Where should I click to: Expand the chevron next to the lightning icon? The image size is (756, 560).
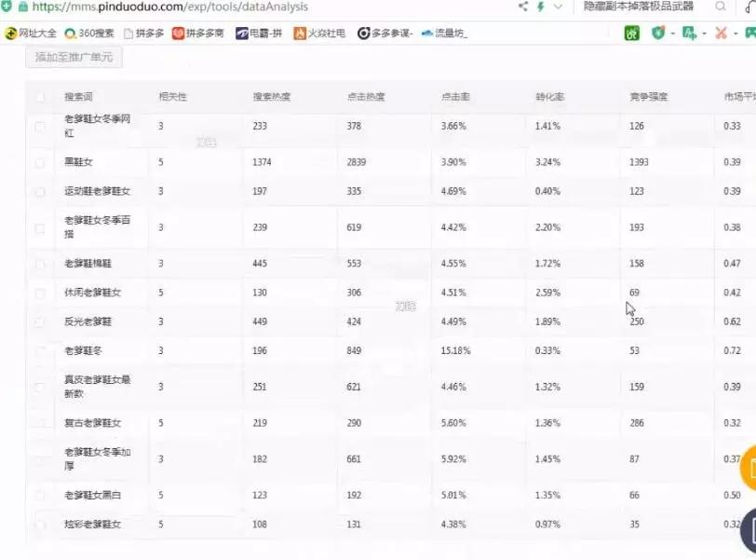click(x=558, y=7)
